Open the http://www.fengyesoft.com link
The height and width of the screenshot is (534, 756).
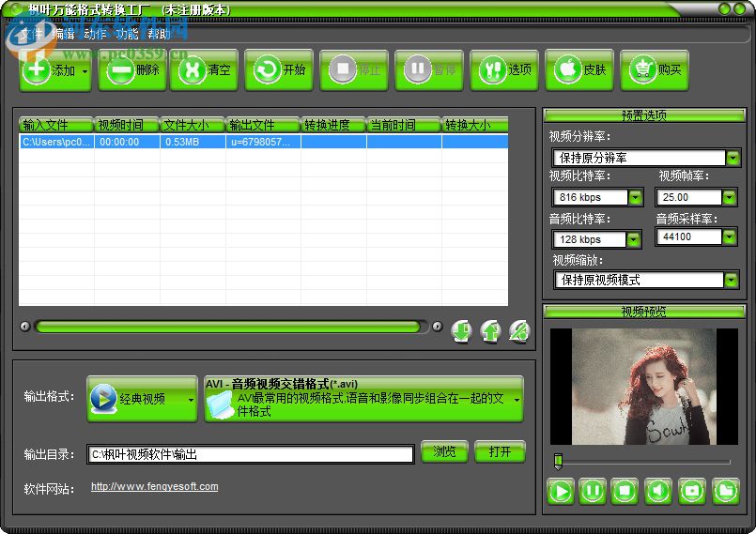154,486
